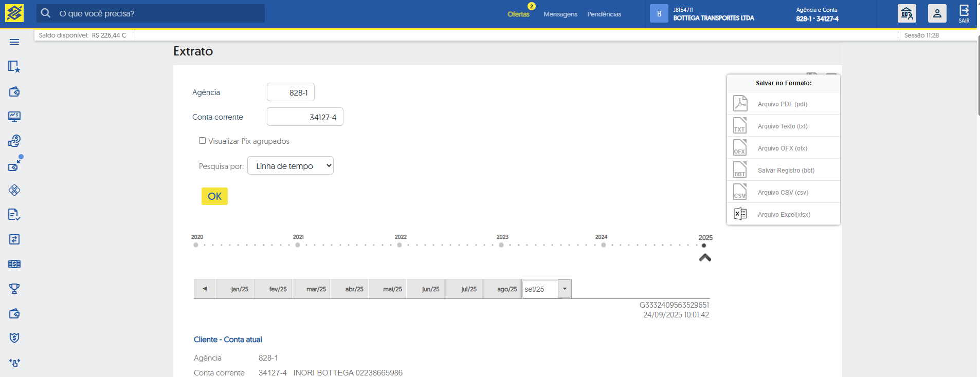The width and height of the screenshot is (980, 377).
Task: Click the PDF file format icon
Action: (740, 104)
